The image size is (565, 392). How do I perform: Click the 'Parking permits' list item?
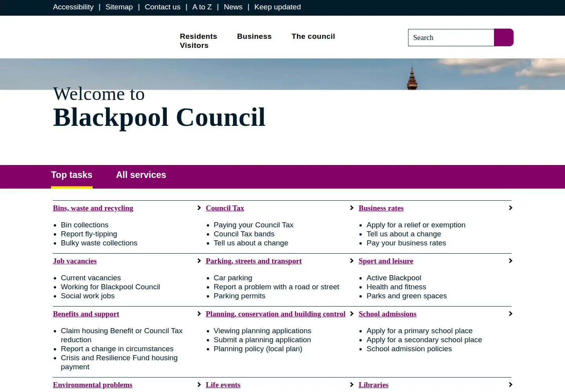[x=239, y=296]
